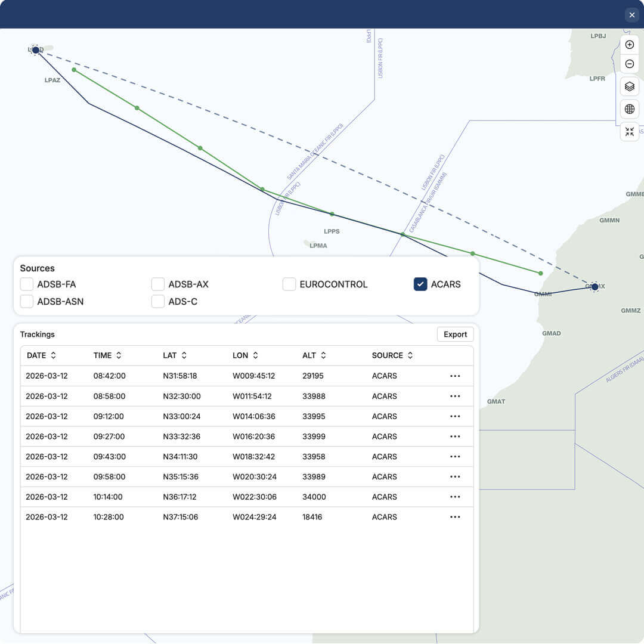Collapse map to fit view
Screen dimensions: 644x644
(x=629, y=132)
